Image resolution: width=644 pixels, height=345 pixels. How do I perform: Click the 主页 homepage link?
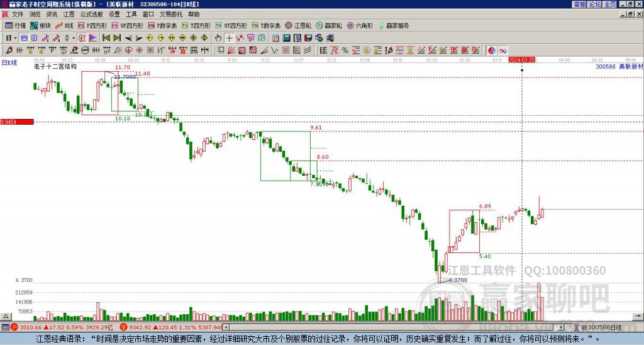point(610,4)
